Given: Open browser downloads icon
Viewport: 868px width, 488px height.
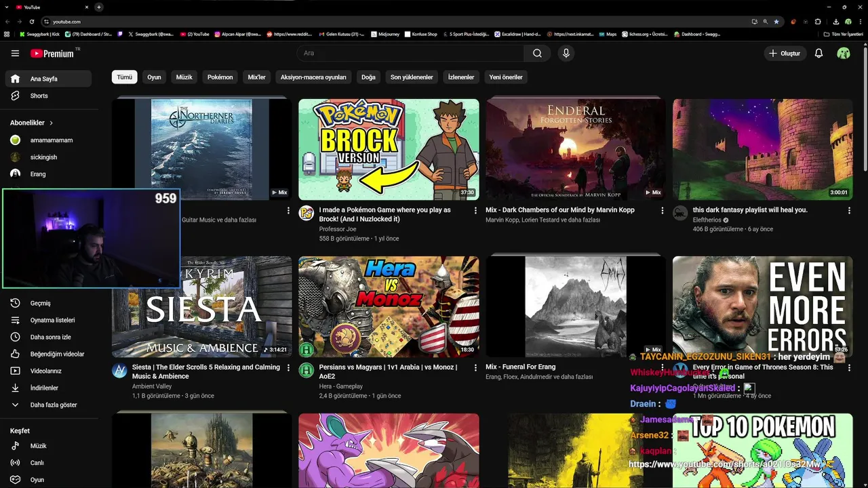Looking at the screenshot, I should pos(836,22).
